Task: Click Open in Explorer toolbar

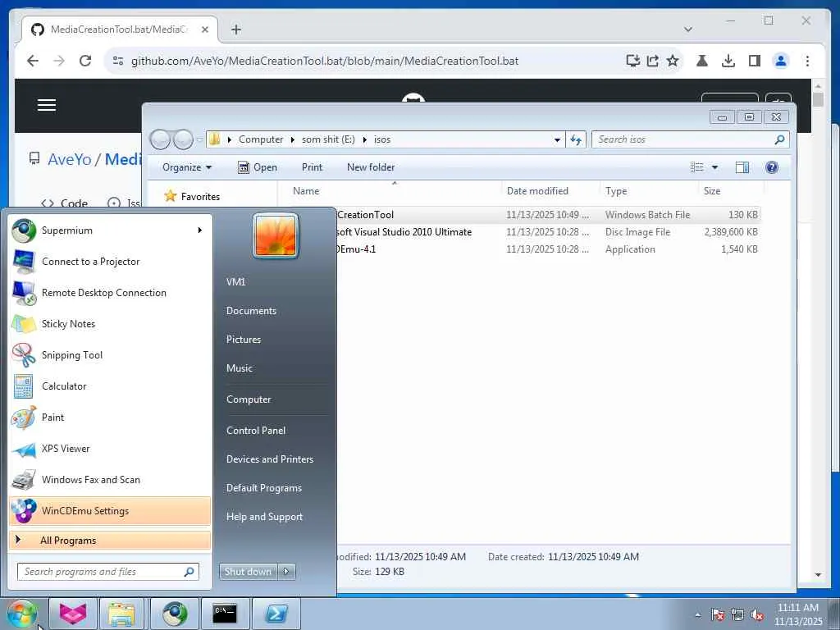Action: click(x=258, y=167)
